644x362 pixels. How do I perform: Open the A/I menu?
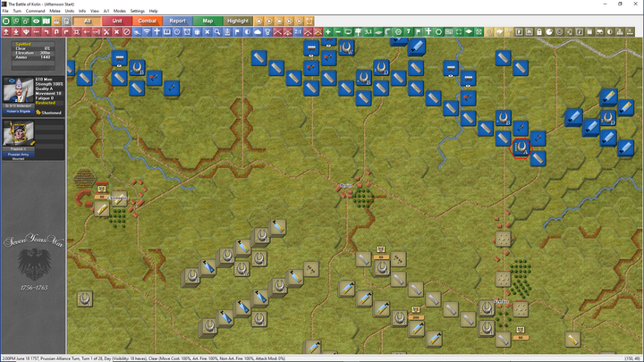[x=106, y=11]
